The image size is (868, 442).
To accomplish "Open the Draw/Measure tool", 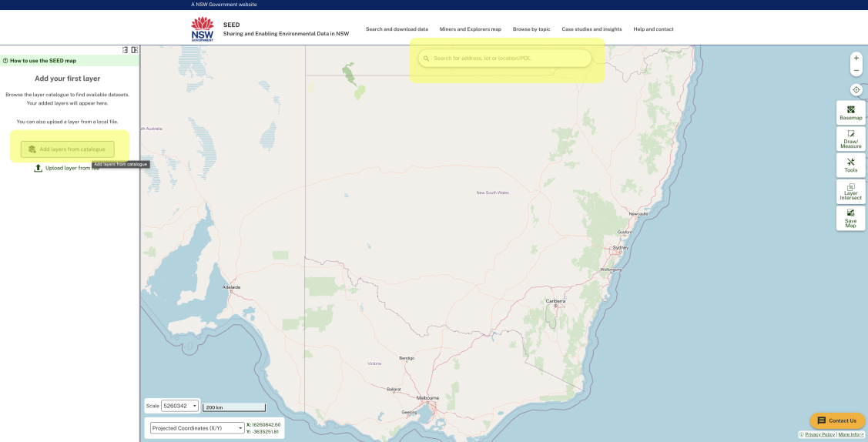I will point(851,139).
